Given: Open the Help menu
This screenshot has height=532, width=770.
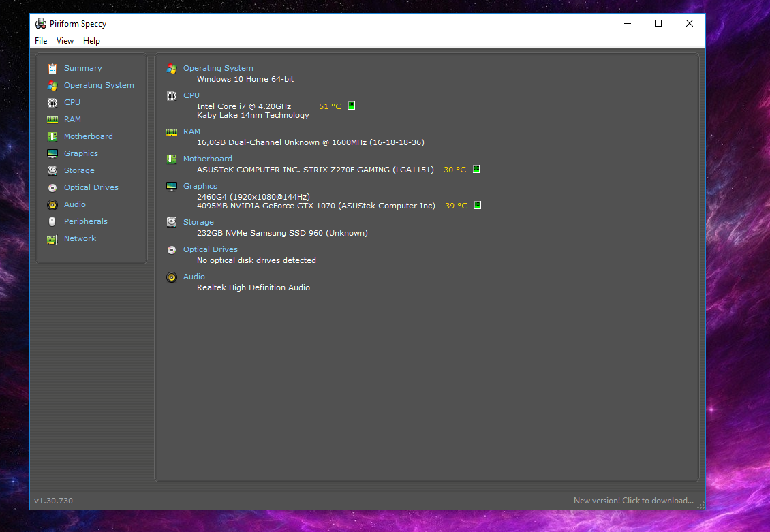Looking at the screenshot, I should (x=91, y=40).
